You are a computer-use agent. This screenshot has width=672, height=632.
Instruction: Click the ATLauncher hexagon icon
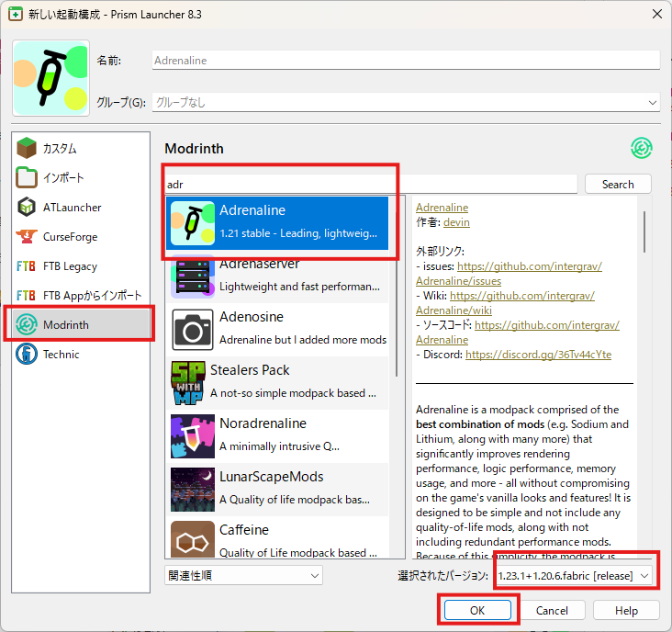coord(27,207)
